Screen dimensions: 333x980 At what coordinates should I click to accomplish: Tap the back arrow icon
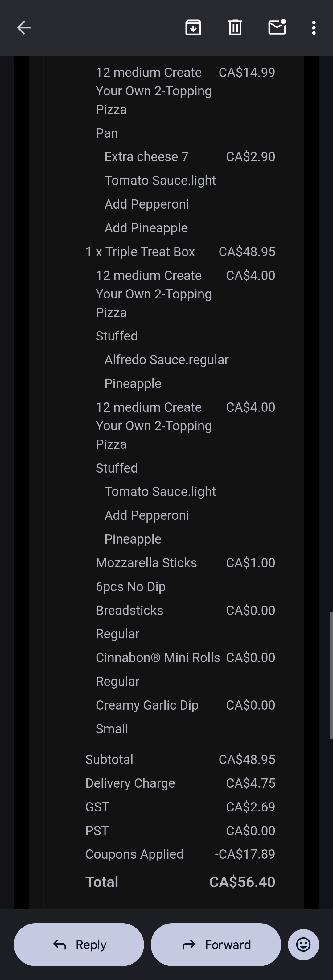(x=23, y=28)
